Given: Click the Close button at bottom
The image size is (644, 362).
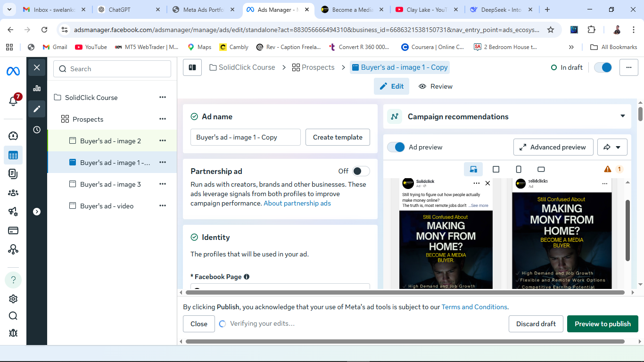Looking at the screenshot, I should click(199, 324).
